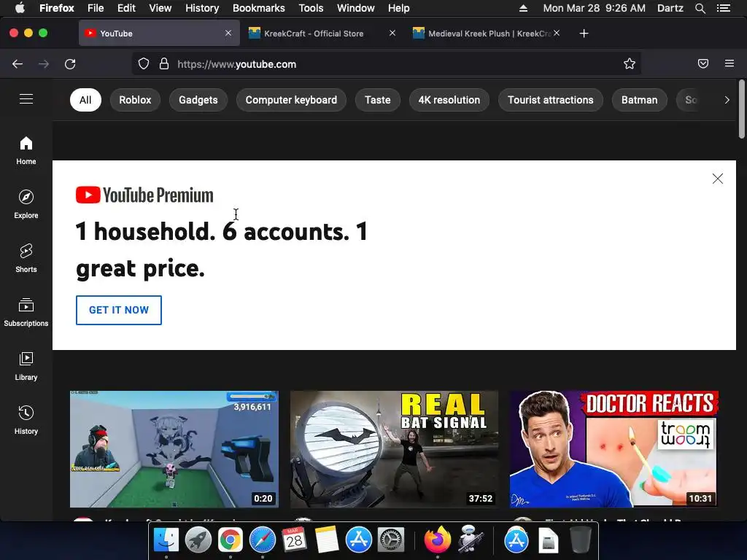Image resolution: width=747 pixels, height=560 pixels.
Task: Select the Computer keyboard filter chip
Action: click(x=291, y=100)
